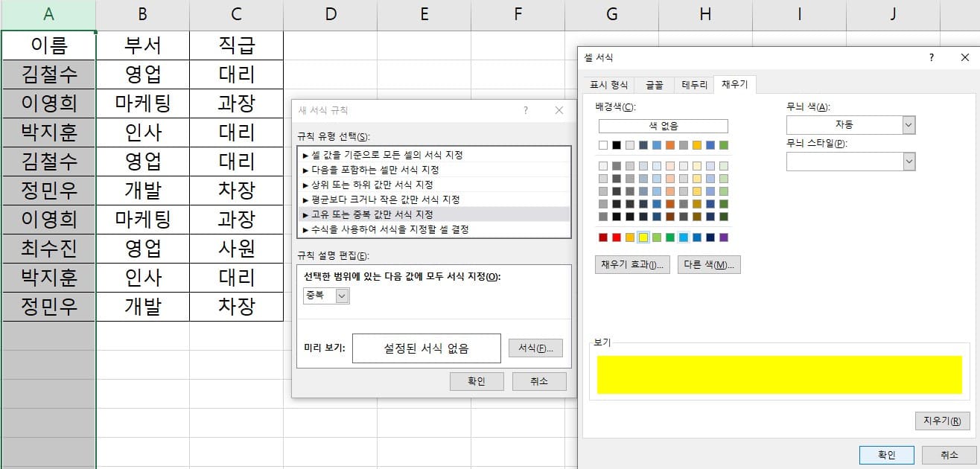The width and height of the screenshot is (980, 469).
Task: Open the 채우기 효과 dialog
Action: click(631, 264)
